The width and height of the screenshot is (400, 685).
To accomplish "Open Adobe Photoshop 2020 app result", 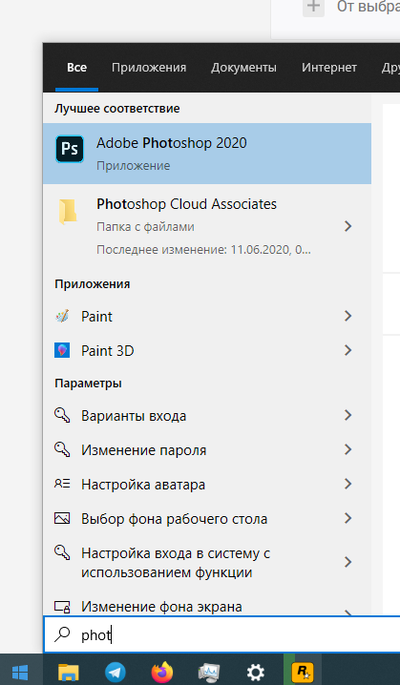I will click(207, 153).
